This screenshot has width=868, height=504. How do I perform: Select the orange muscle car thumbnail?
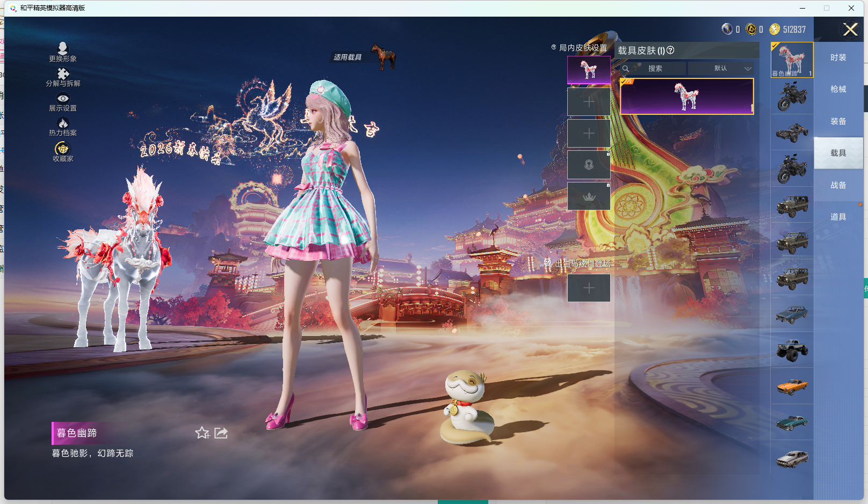click(792, 386)
